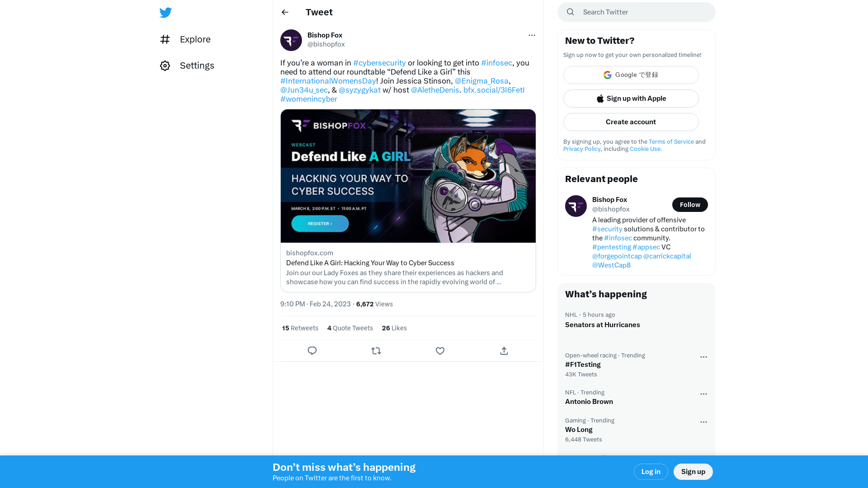Click the Follow button for Bishop Fox
The width and height of the screenshot is (868, 488).
[x=690, y=204]
